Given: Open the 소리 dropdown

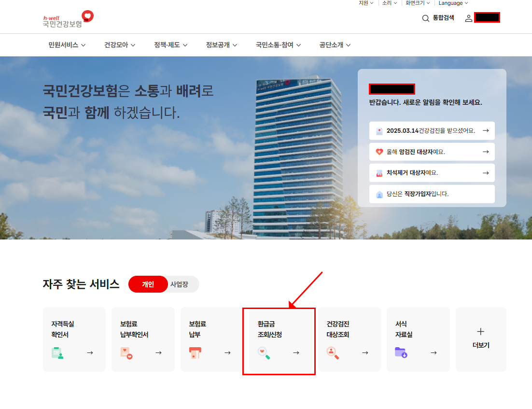Looking at the screenshot, I should [x=389, y=3].
